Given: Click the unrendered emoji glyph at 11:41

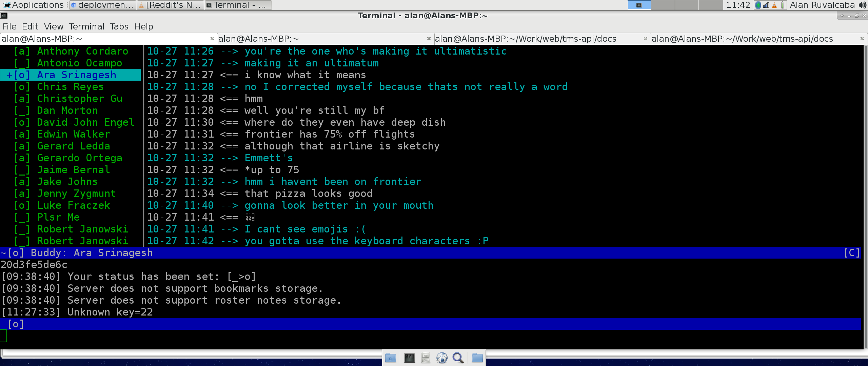Looking at the screenshot, I should pos(250,217).
